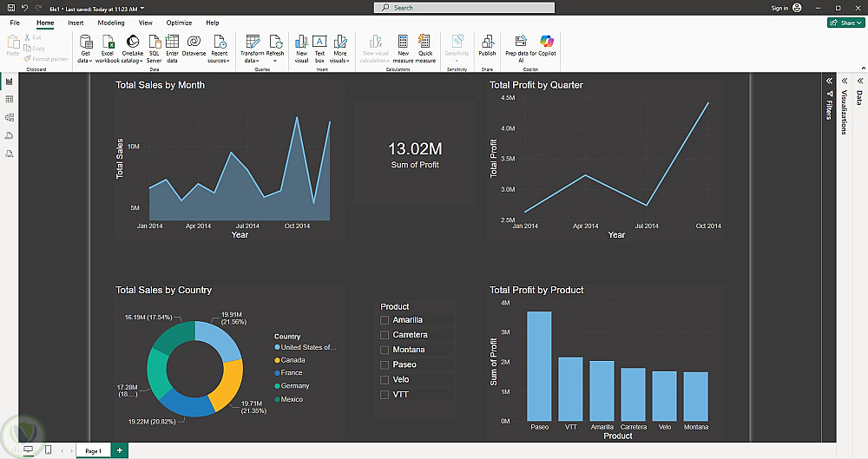
Task: Open Copilot
Action: pos(547,45)
